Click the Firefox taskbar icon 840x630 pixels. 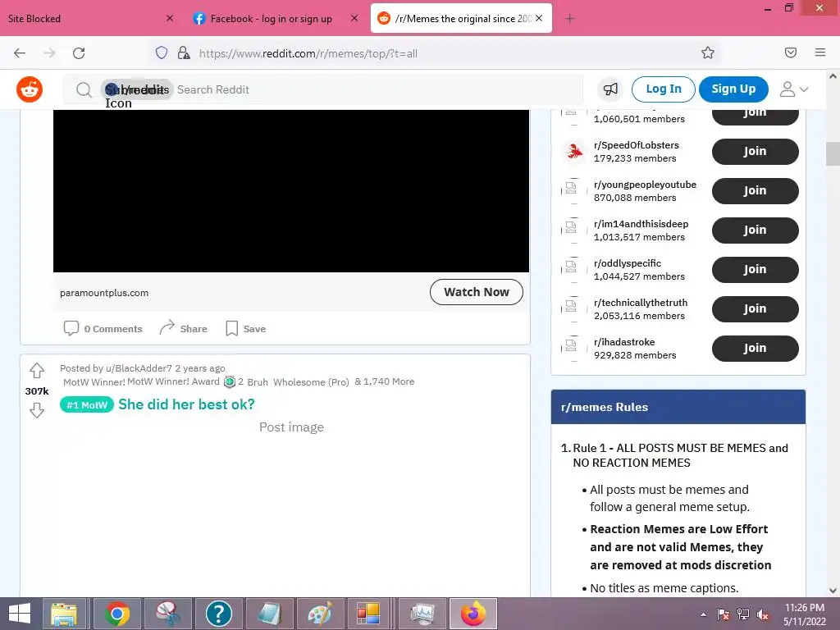pyautogui.click(x=473, y=614)
